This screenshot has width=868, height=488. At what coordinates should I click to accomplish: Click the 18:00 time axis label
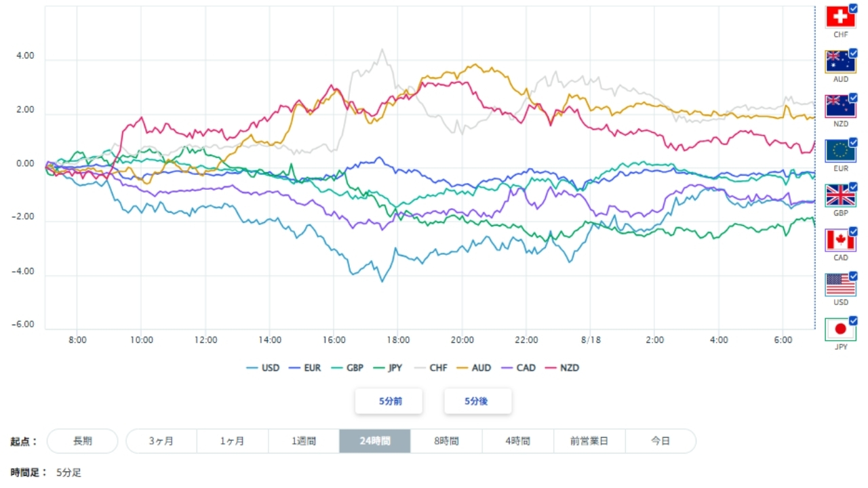pyautogui.click(x=398, y=340)
